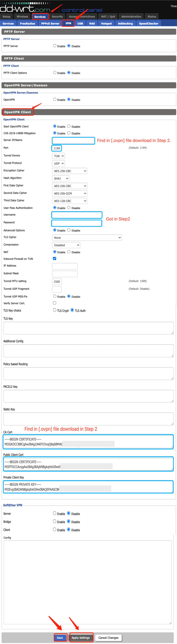Open the SpeedChecker sub-tab
Viewport: 177px width, 644px height.
[x=148, y=23]
